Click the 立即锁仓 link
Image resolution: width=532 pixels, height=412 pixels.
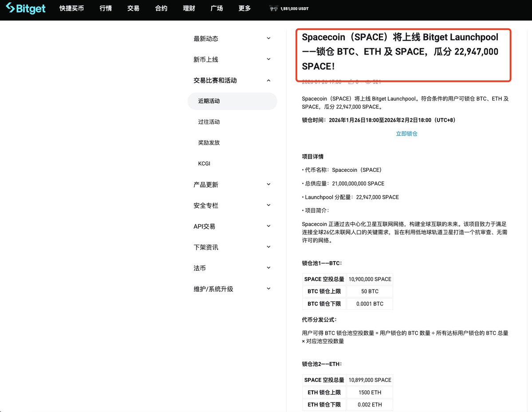pyautogui.click(x=406, y=134)
